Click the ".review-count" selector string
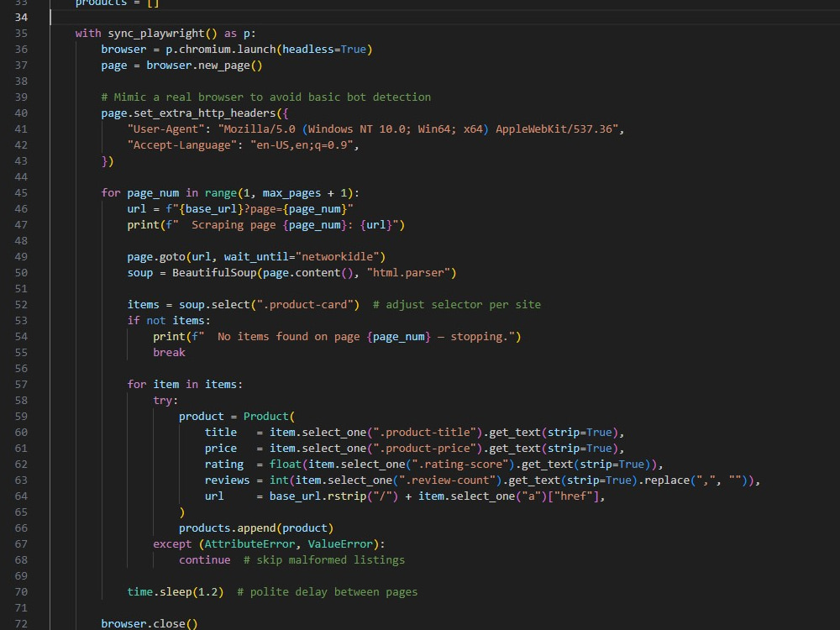Image resolution: width=840 pixels, height=630 pixels. click(448, 480)
